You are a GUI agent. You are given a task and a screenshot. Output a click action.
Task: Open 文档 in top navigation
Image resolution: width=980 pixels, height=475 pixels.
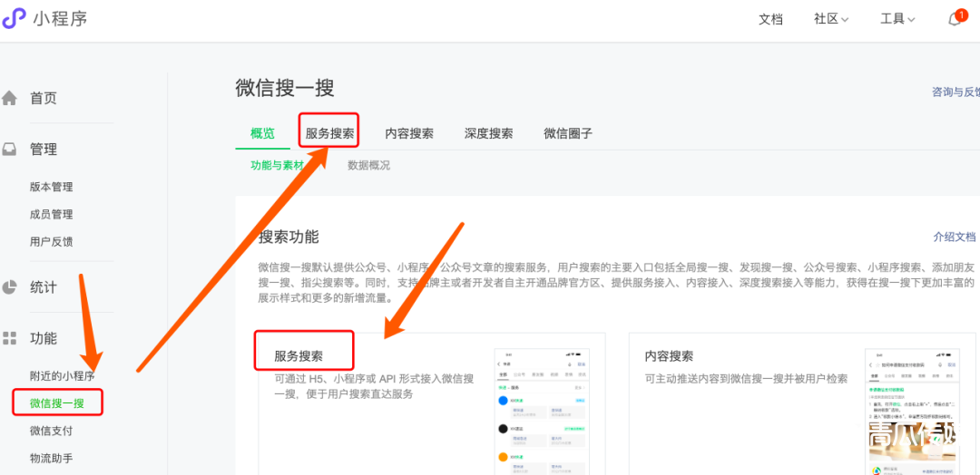770,19
